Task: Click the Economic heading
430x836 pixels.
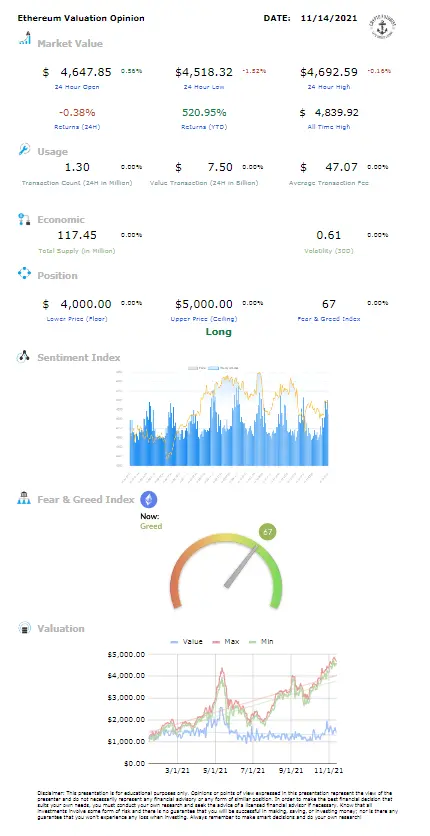Action: click(61, 220)
